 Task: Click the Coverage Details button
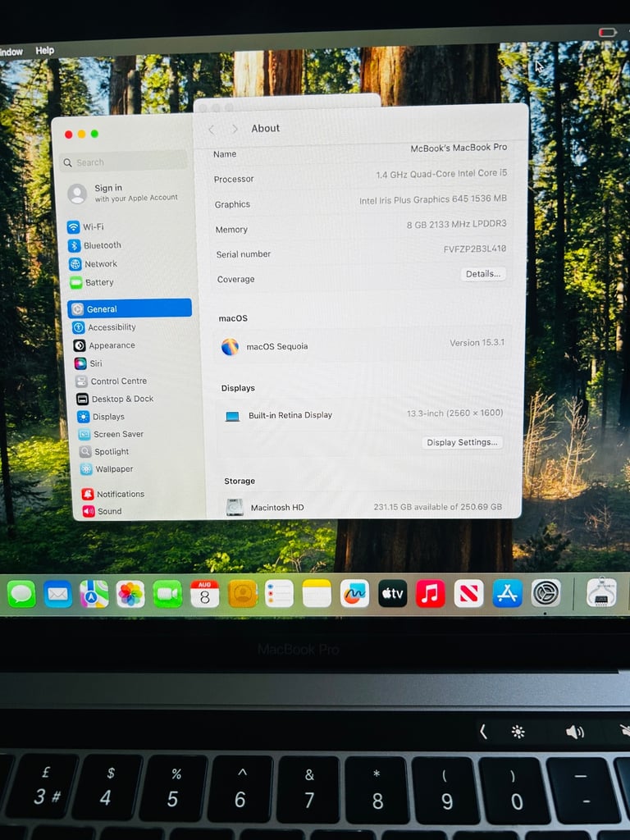coord(482,274)
